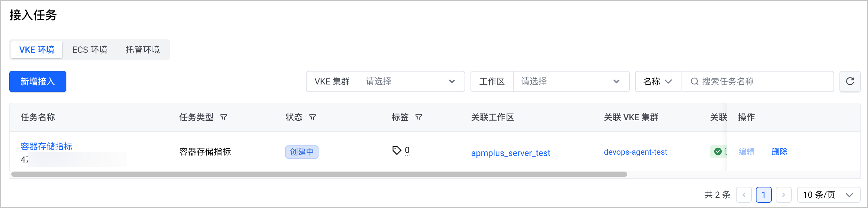Click the refresh icon button
Screen dimensions: 868x208
[849, 81]
